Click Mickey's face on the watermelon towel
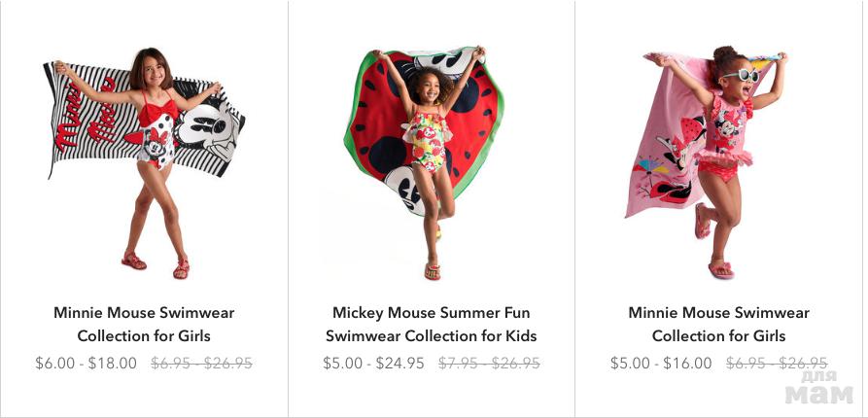The width and height of the screenshot is (868, 418). tap(401, 185)
